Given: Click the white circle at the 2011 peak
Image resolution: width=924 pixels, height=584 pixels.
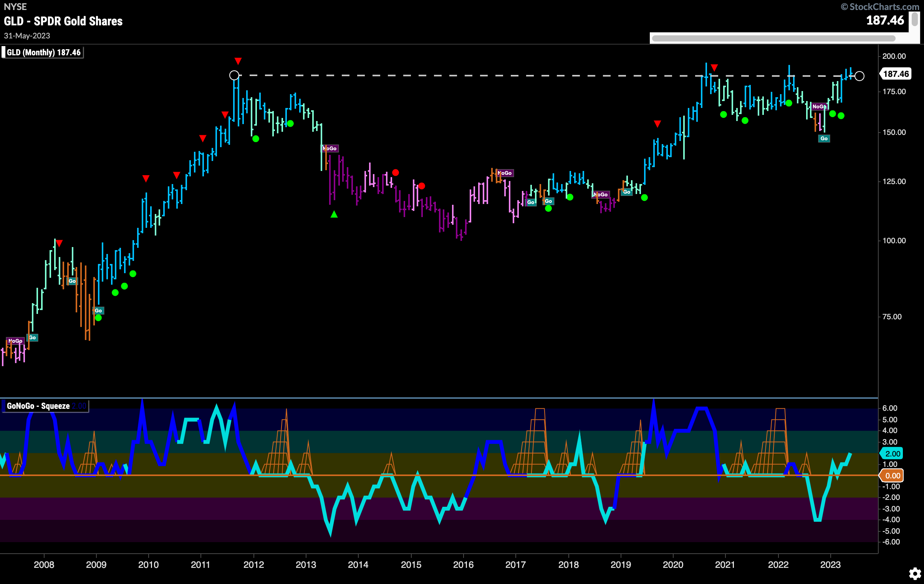Looking at the screenshot, I should 234,75.
